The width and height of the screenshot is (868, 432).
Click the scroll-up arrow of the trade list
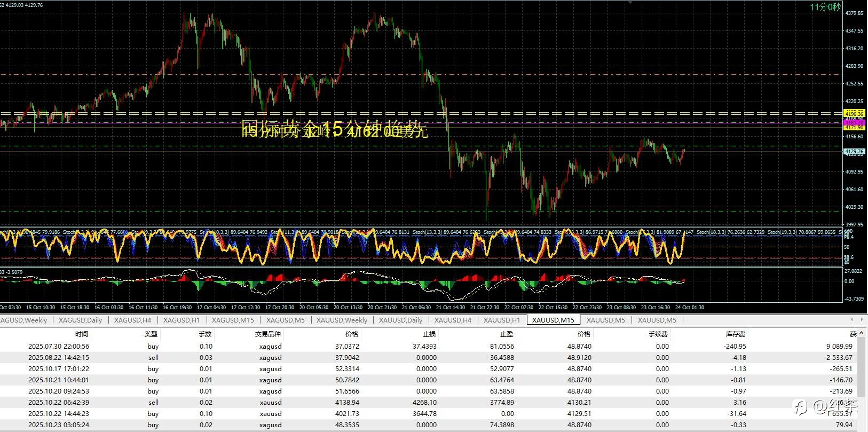click(862, 334)
